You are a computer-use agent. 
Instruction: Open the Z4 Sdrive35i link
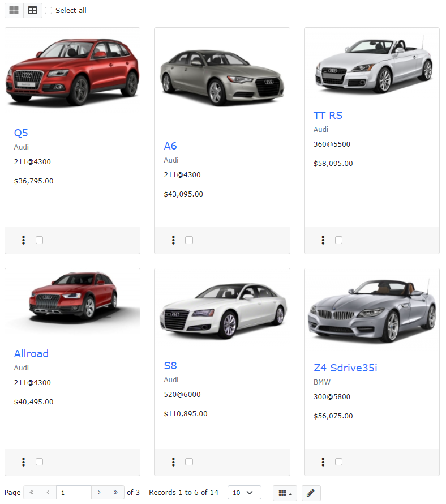[x=345, y=368]
